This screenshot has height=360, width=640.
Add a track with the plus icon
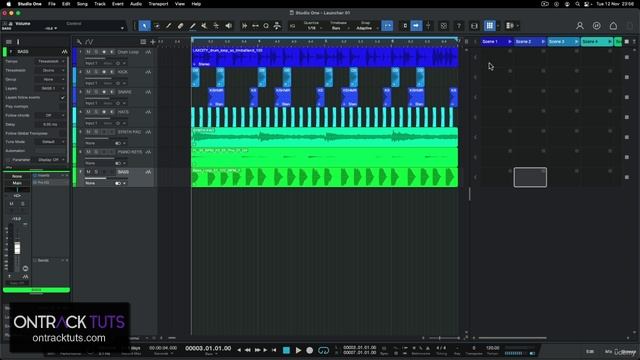153,42
